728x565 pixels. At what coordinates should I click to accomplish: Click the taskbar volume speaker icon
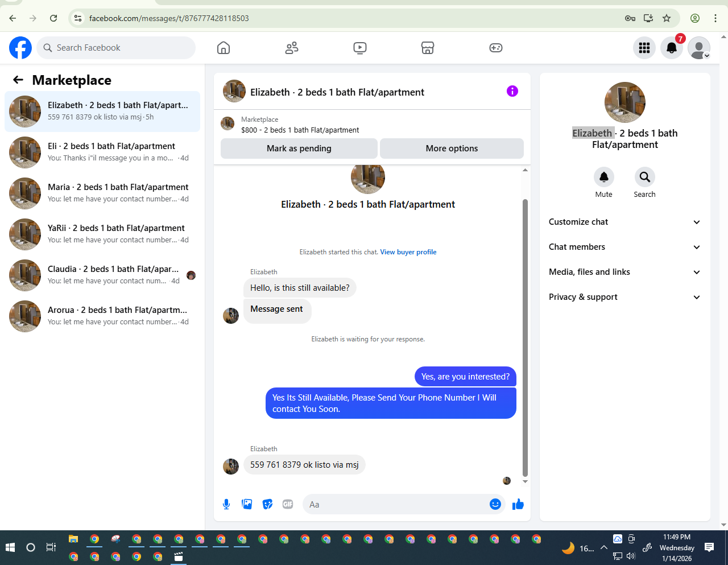[x=631, y=556]
